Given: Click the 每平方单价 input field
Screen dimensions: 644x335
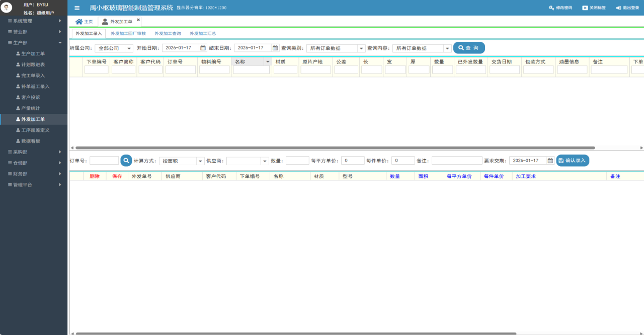Looking at the screenshot, I should click(x=353, y=161).
